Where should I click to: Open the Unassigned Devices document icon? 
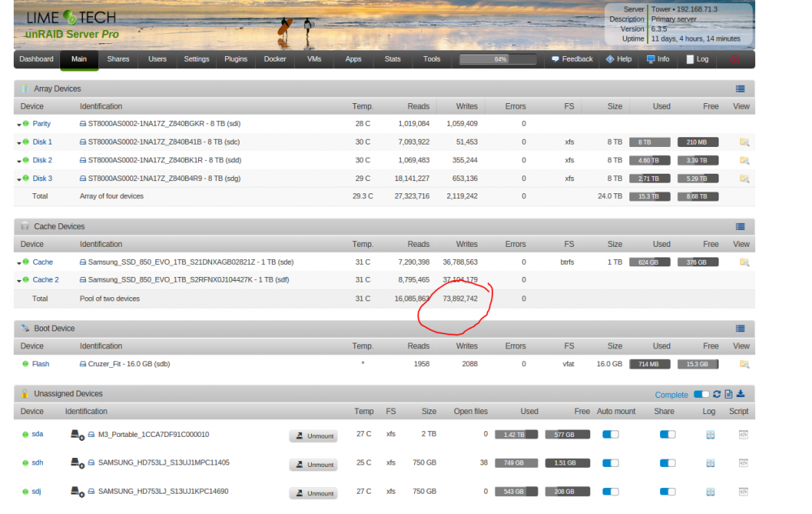(x=728, y=395)
